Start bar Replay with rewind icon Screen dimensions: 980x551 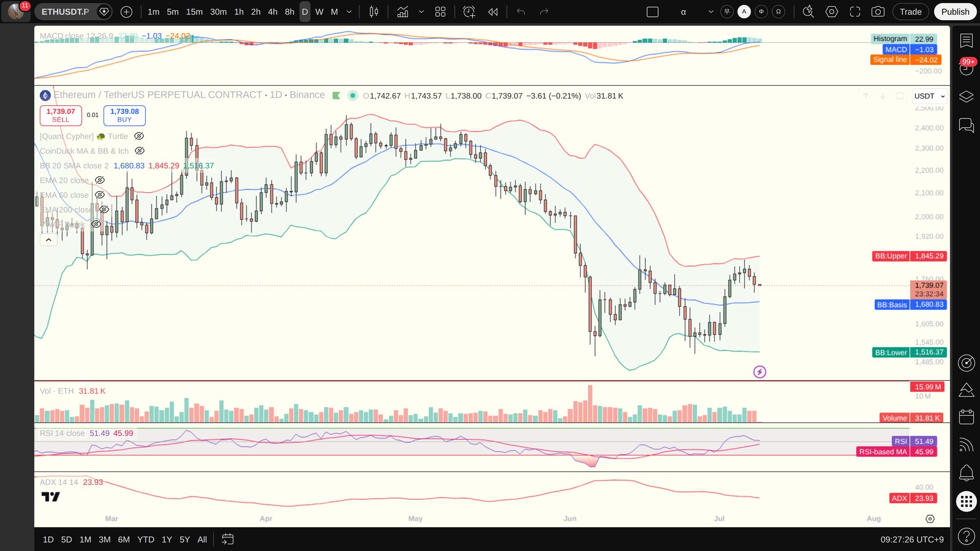(x=493, y=12)
